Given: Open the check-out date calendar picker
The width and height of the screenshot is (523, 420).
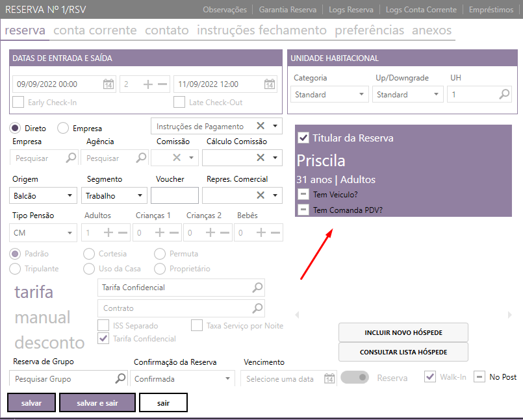Looking at the screenshot, I should pos(270,84).
